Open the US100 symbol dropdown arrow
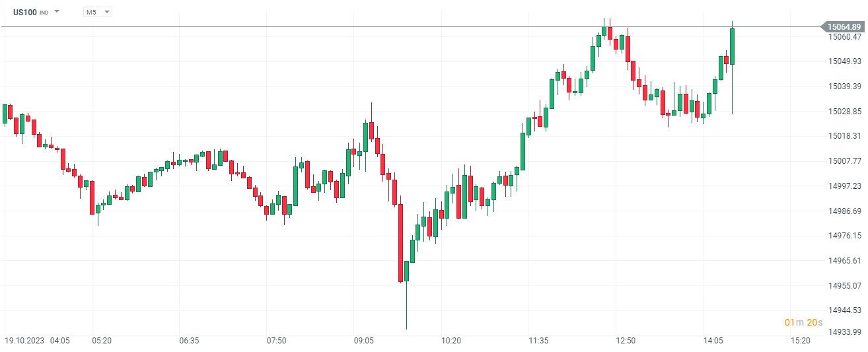Image resolution: width=868 pixels, height=352 pixels. 57,12
